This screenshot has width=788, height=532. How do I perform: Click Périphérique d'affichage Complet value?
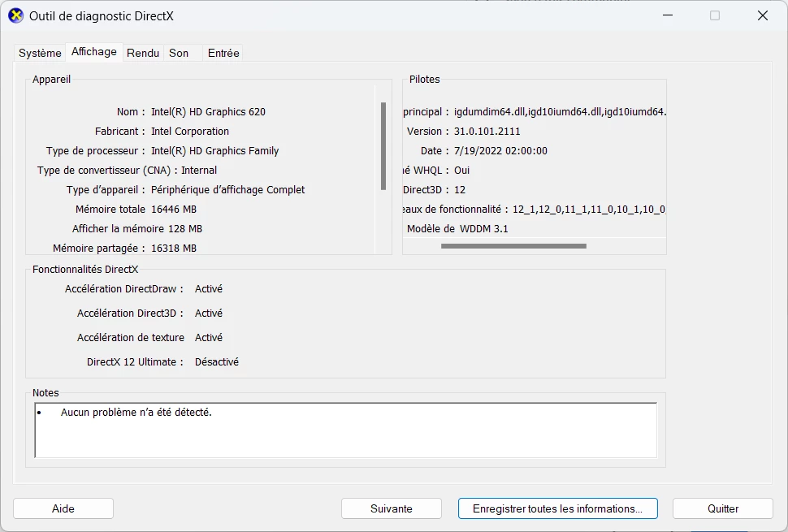(227, 190)
